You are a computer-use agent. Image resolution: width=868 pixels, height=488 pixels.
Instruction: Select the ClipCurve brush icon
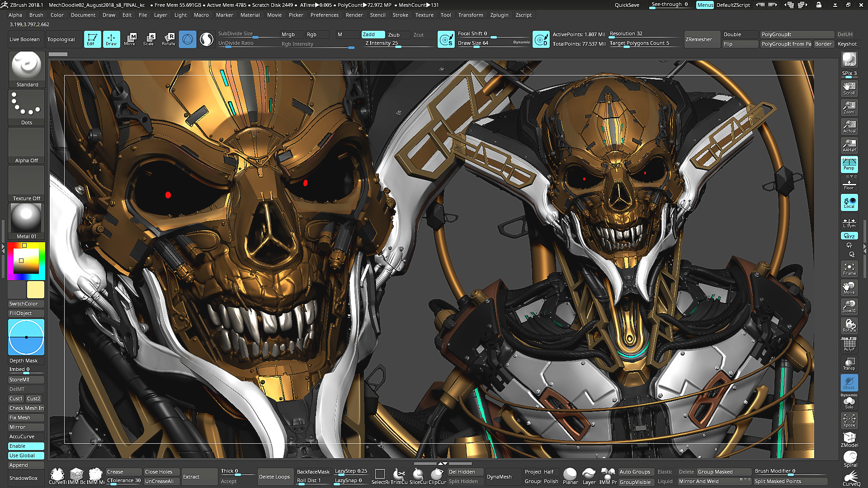(437, 477)
